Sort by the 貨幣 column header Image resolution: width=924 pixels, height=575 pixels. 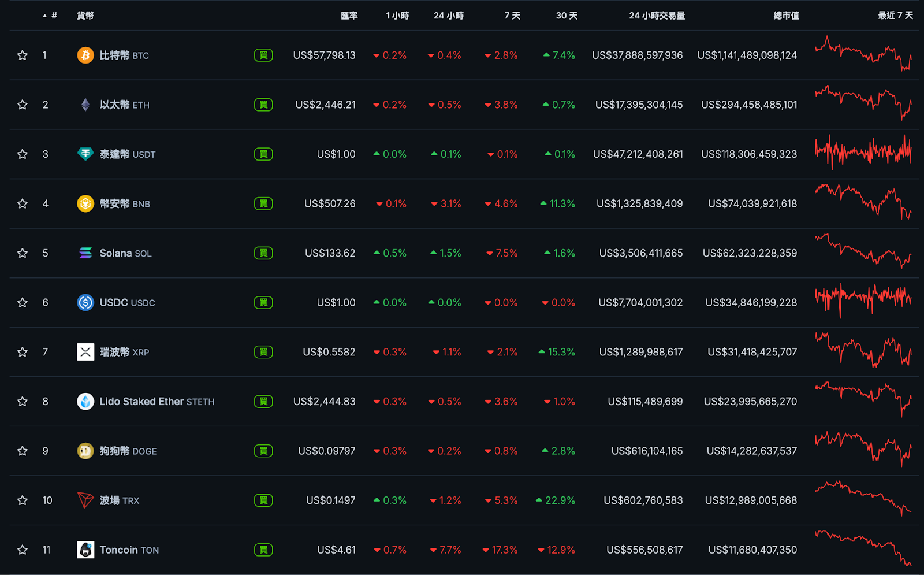[85, 16]
